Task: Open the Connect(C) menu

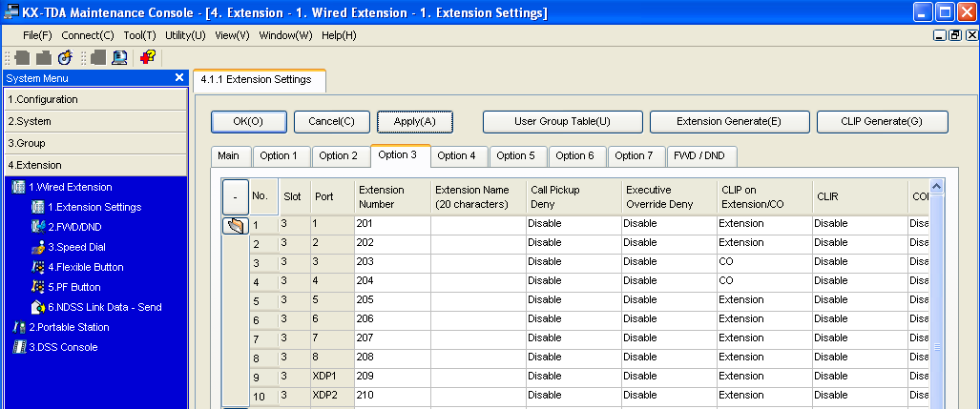Action: [88, 35]
